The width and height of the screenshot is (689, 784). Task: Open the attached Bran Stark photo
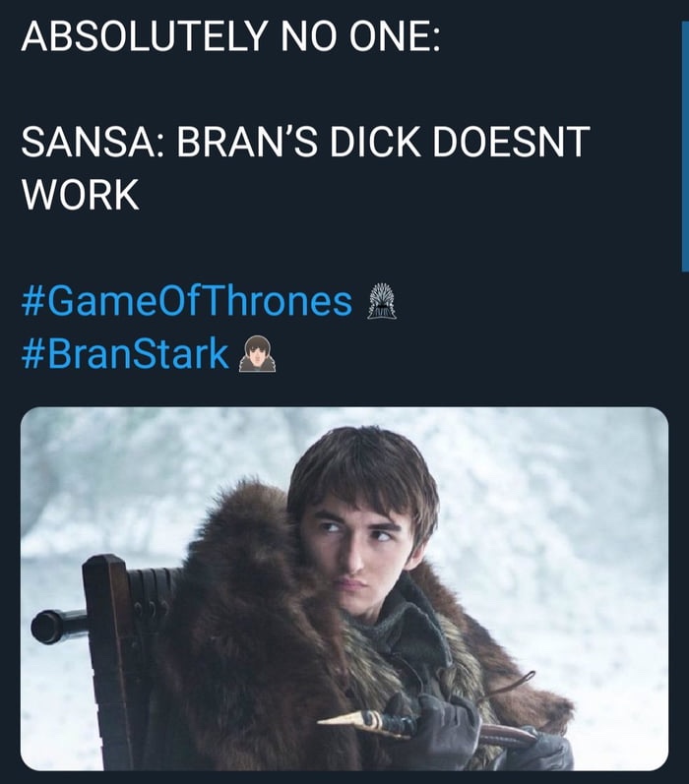coord(344,589)
